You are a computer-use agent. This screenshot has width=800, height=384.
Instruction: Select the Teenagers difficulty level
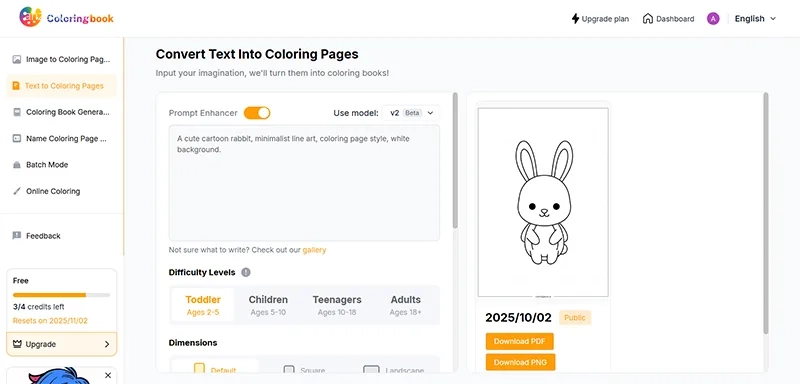(x=337, y=305)
